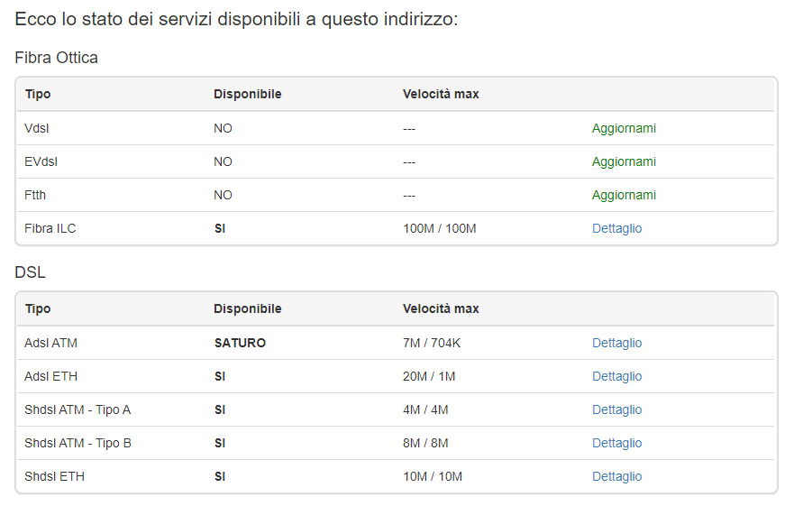Click Aggiornami link for EVdsl
This screenshot has width=812, height=506.
(624, 161)
